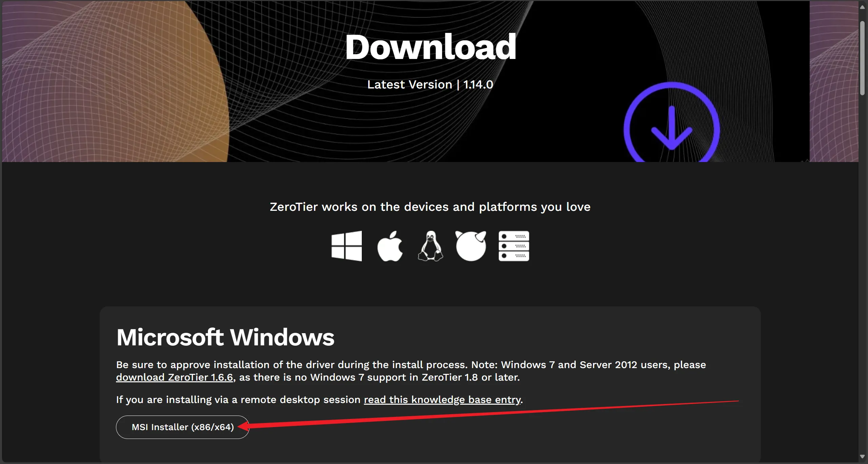Open the download ZeroTier 1.6.6 link
868x464 pixels.
[x=174, y=377]
